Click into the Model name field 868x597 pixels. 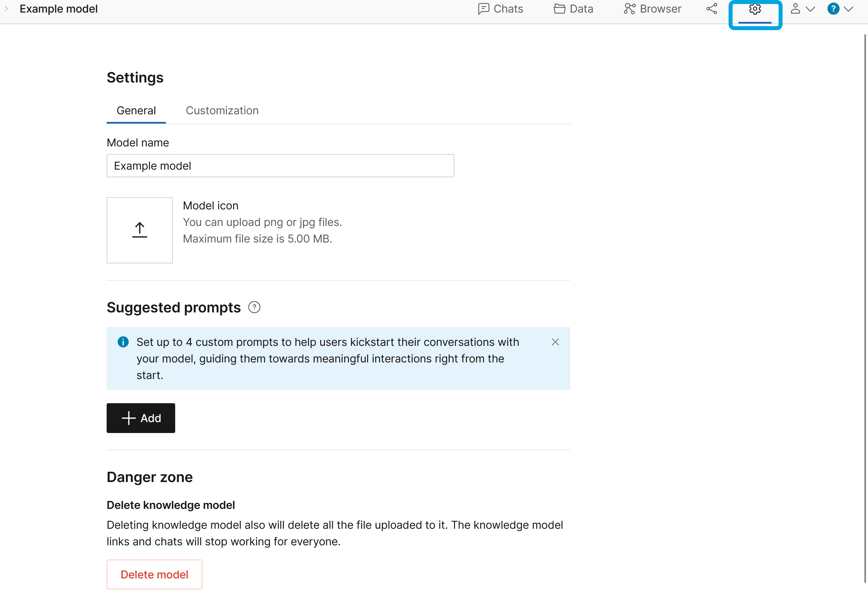point(280,166)
